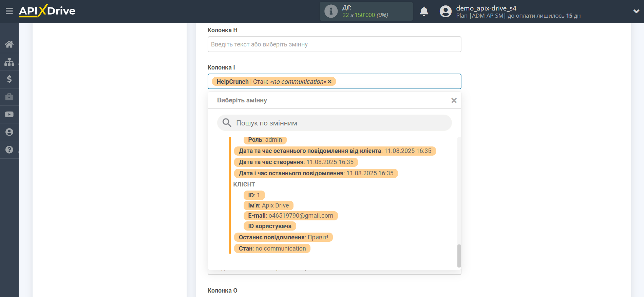Click the Колонка O label
644x297 pixels.
pos(222,291)
